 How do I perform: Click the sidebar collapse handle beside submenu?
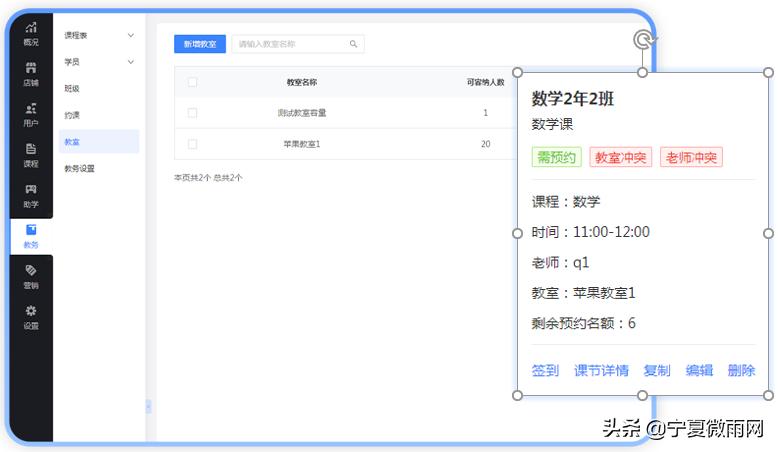click(148, 406)
